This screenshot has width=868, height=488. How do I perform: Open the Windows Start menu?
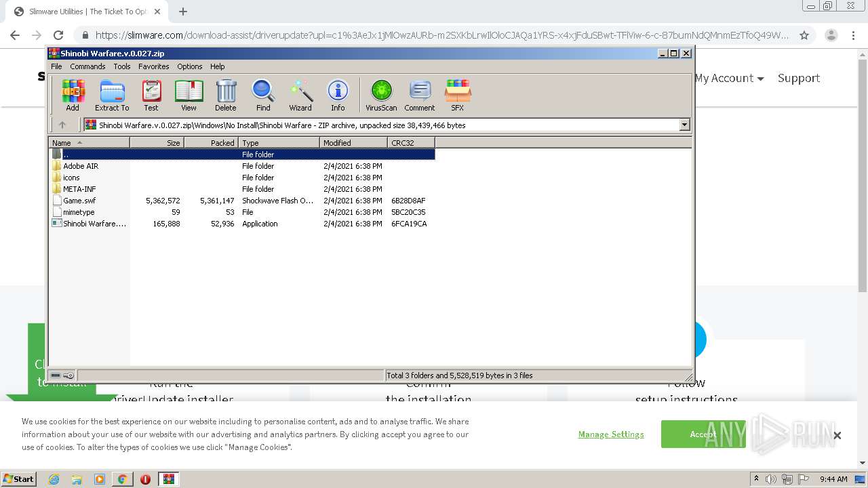(x=18, y=479)
